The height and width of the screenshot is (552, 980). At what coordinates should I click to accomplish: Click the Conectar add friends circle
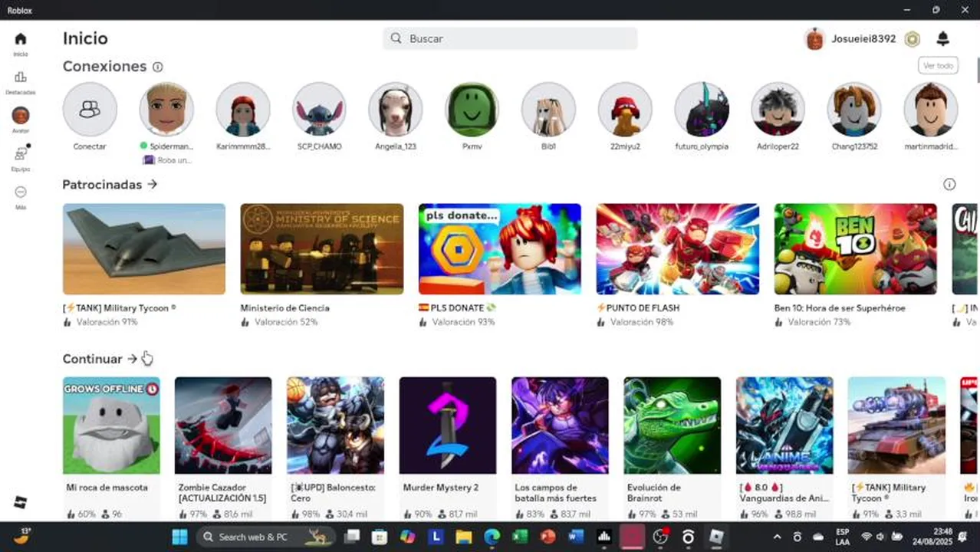click(x=90, y=110)
